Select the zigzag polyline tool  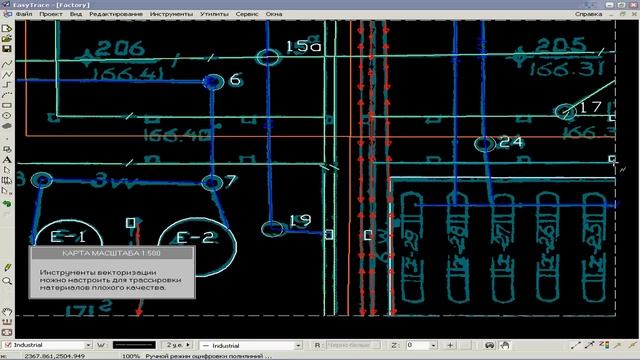(7, 75)
